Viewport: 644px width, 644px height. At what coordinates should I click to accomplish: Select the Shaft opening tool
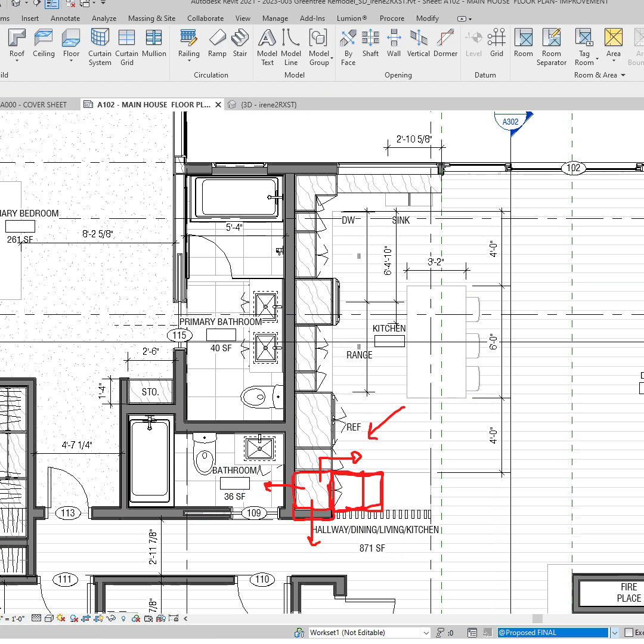[370, 45]
